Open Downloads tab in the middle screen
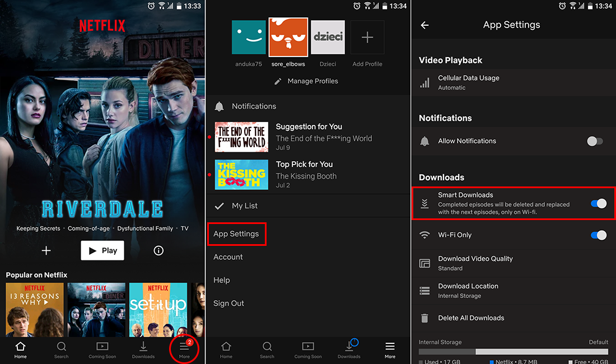This screenshot has width=616, height=364. point(349,350)
